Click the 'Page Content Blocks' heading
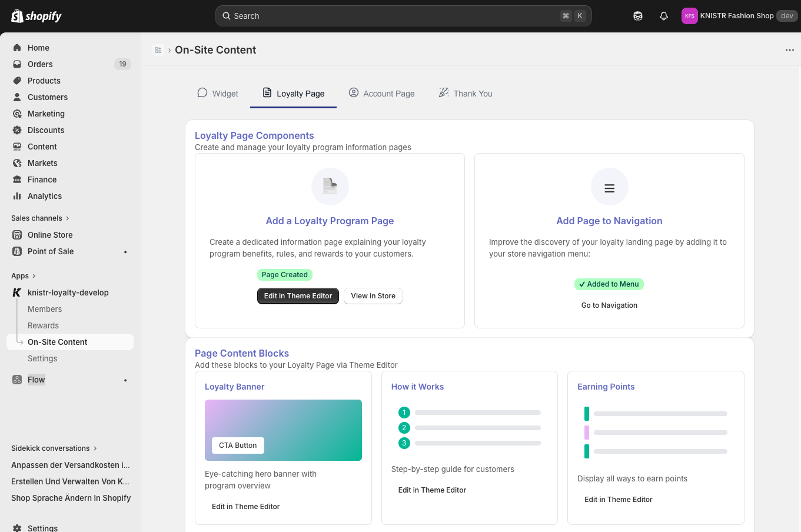This screenshot has width=801, height=532. [242, 353]
